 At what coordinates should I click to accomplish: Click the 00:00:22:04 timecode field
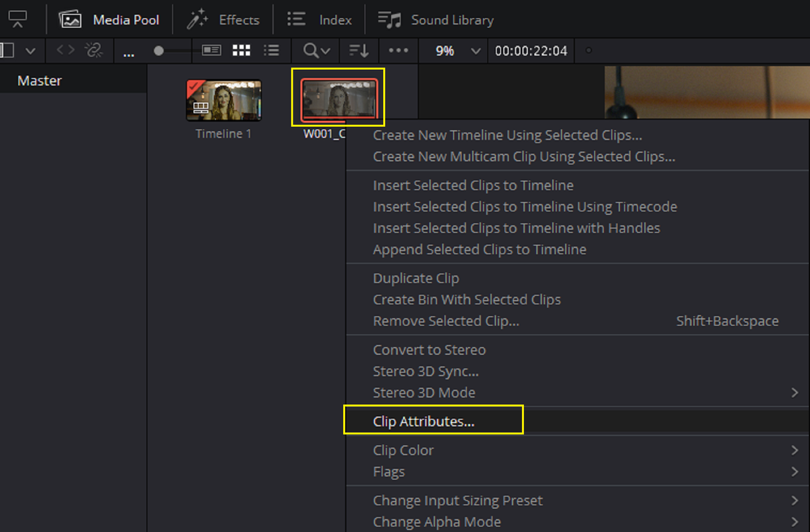531,51
